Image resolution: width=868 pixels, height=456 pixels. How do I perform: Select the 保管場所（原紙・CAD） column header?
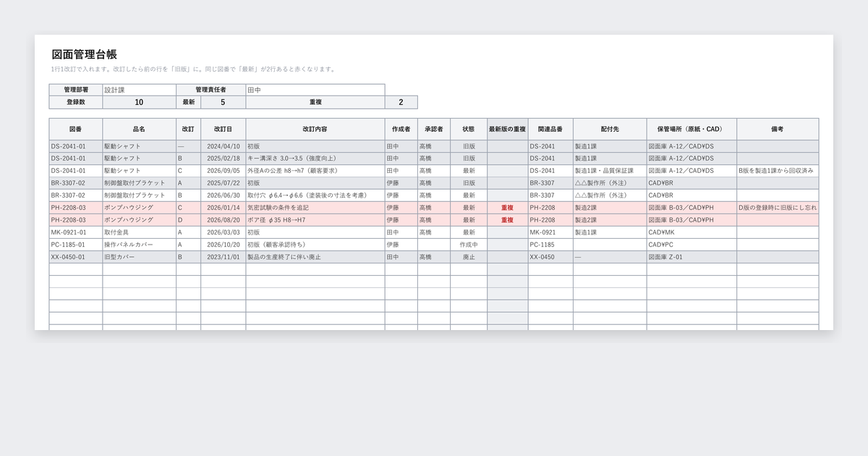coord(692,129)
